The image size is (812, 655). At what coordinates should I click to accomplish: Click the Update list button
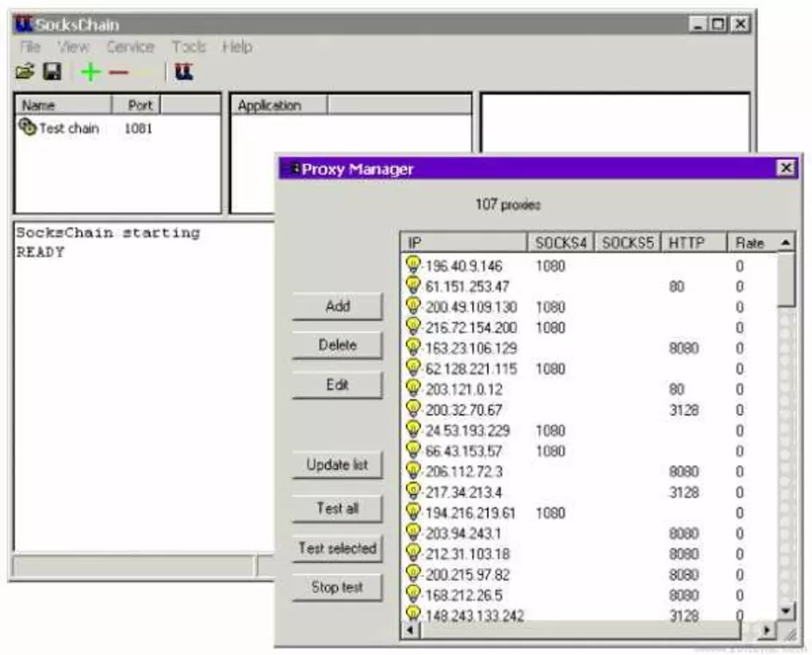click(337, 465)
